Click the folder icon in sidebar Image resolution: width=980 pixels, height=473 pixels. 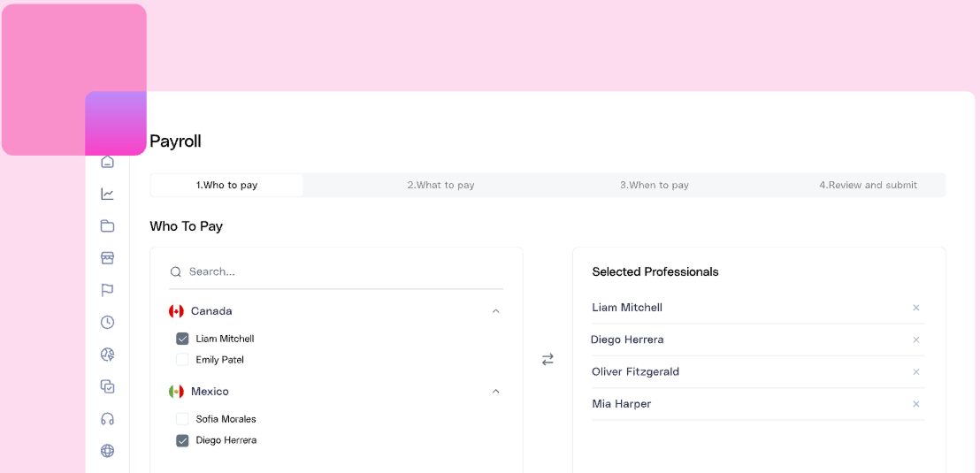point(107,225)
